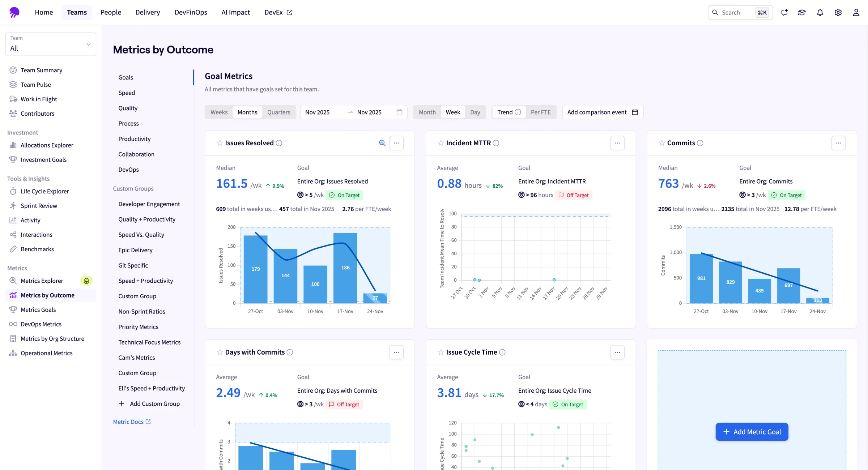Navigate to the People section

[111, 12]
